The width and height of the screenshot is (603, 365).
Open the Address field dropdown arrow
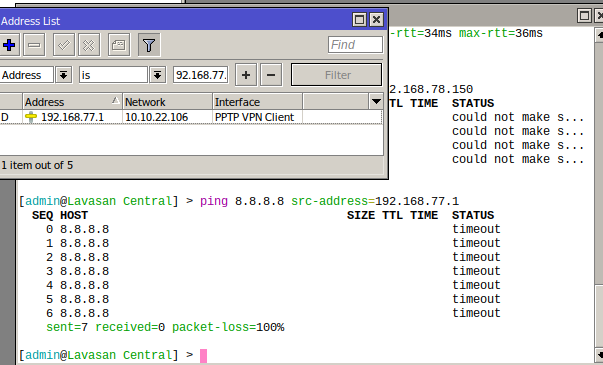tap(63, 75)
